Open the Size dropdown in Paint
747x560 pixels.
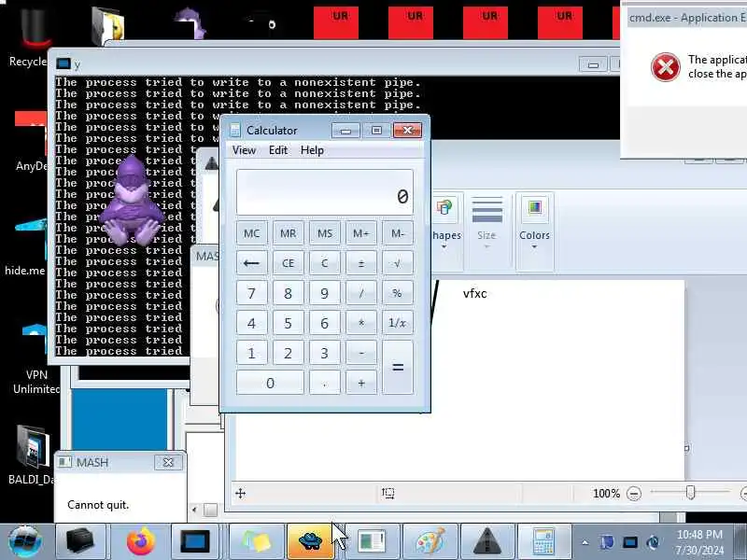click(486, 231)
